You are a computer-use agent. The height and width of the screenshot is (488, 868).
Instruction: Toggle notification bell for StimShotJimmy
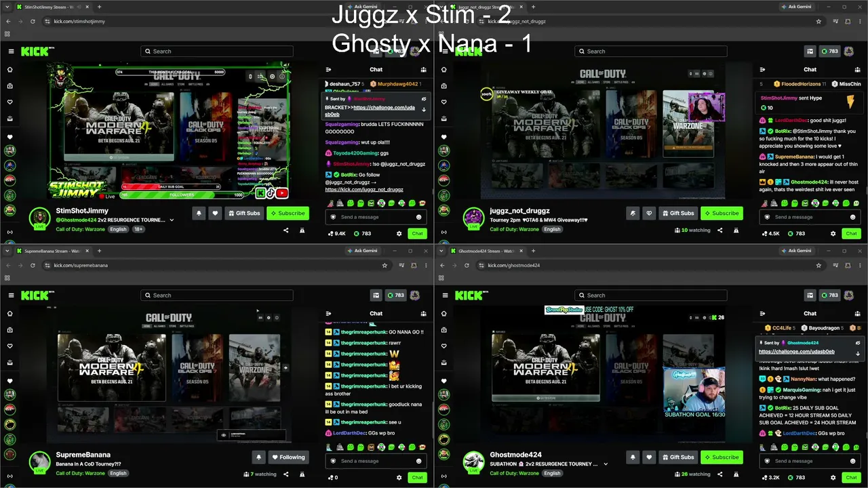click(x=199, y=213)
